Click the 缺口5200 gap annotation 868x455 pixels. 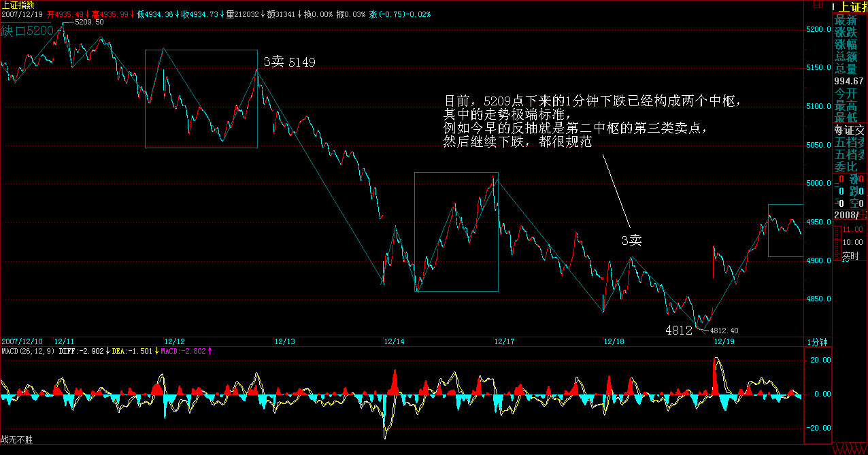27,31
